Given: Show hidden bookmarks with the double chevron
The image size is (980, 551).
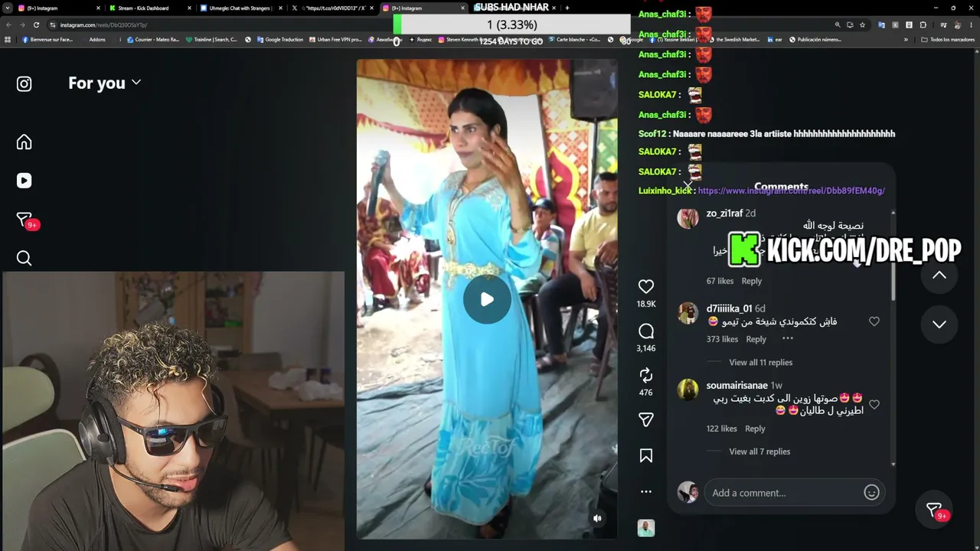Looking at the screenshot, I should (906, 40).
